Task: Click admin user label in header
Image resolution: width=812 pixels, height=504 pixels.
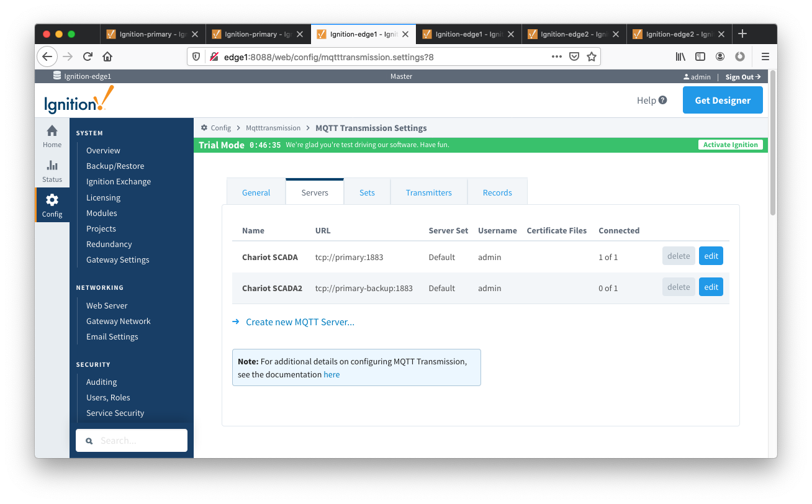Action: tap(697, 77)
